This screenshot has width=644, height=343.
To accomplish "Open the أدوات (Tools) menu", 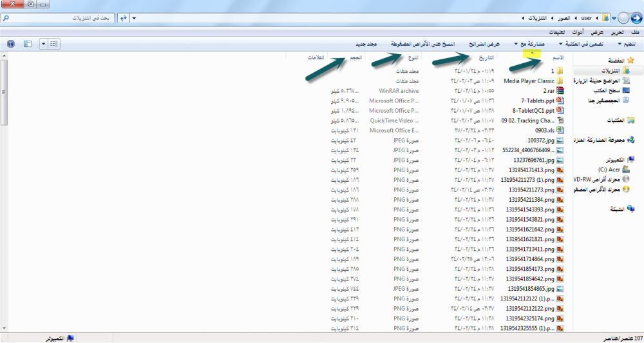I will [x=578, y=32].
